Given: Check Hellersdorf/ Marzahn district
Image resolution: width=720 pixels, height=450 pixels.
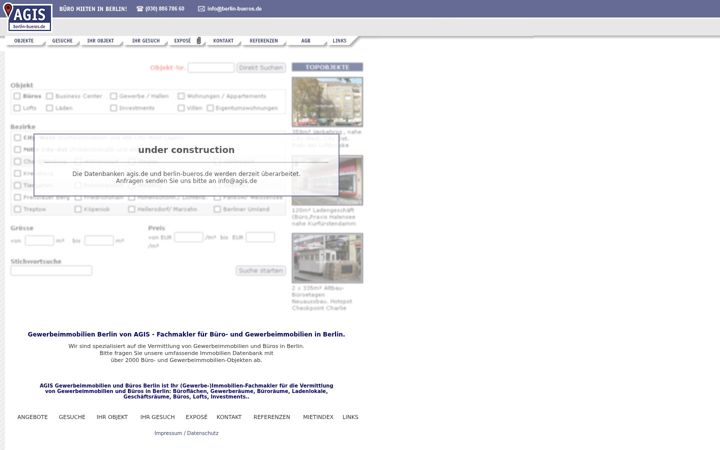Looking at the screenshot, I should tap(132, 209).
